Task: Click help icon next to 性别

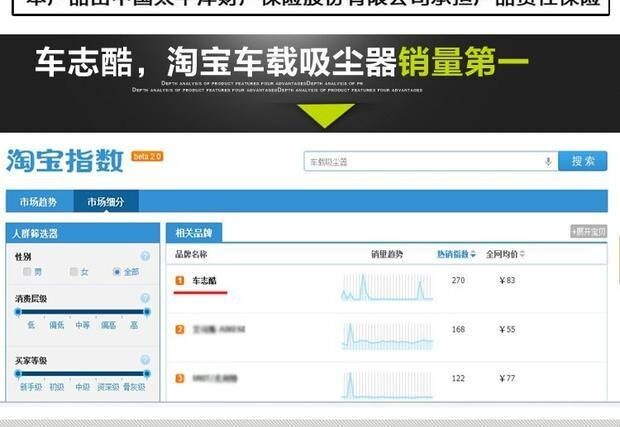Action: tap(145, 256)
